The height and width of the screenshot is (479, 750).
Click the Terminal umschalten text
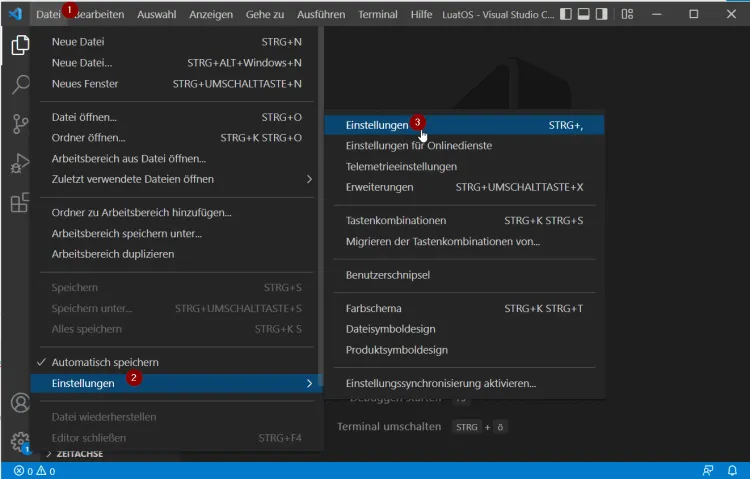[x=389, y=426]
